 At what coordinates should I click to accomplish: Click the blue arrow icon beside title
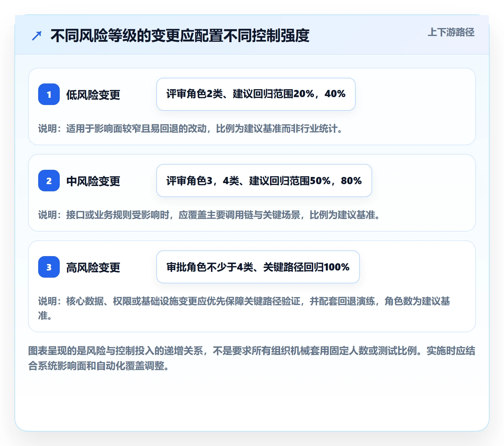pos(37,36)
